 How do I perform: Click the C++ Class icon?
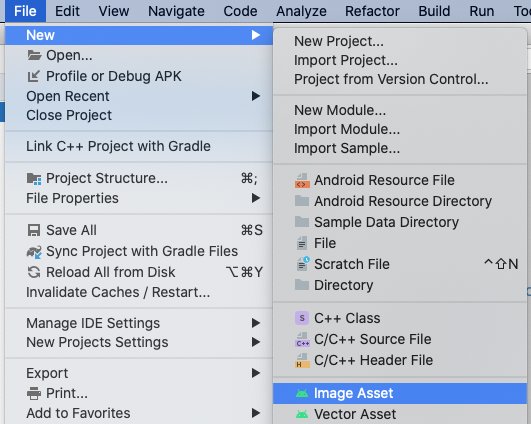(x=302, y=318)
